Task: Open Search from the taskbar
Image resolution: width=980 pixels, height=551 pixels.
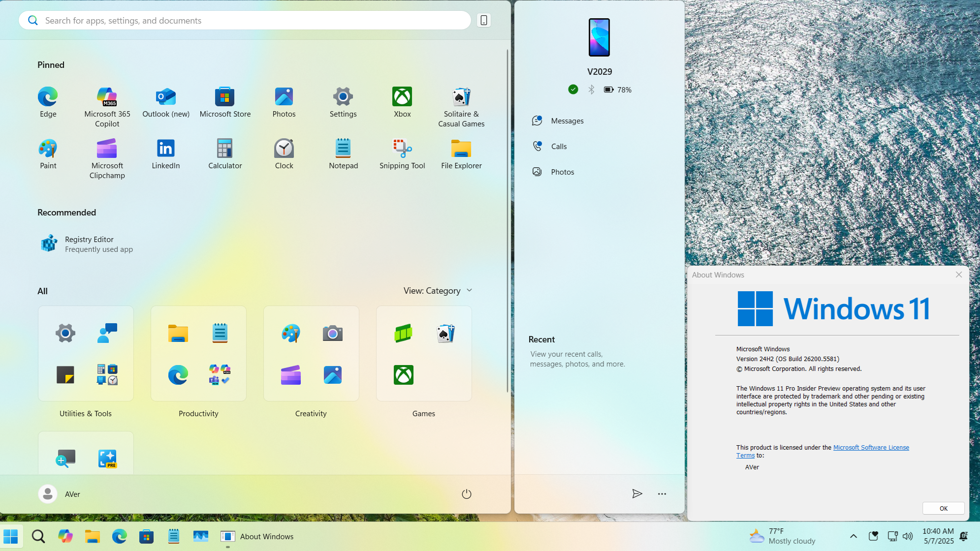Action: pyautogui.click(x=38, y=536)
